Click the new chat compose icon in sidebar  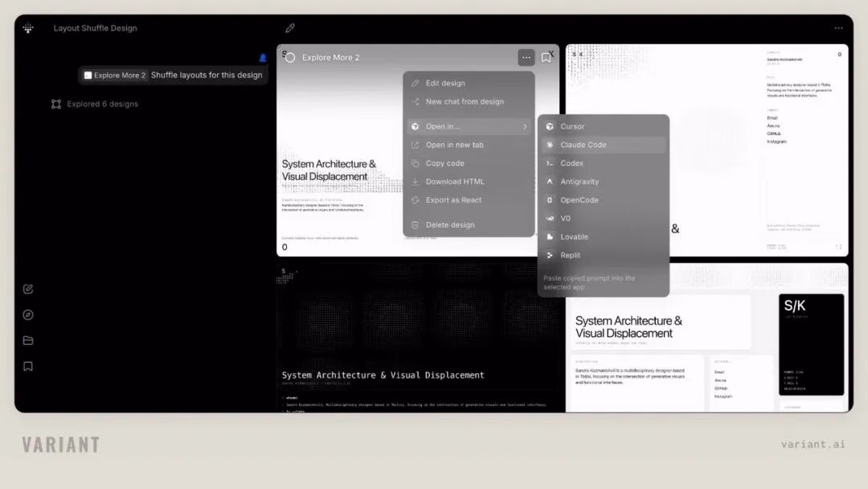[x=28, y=289]
